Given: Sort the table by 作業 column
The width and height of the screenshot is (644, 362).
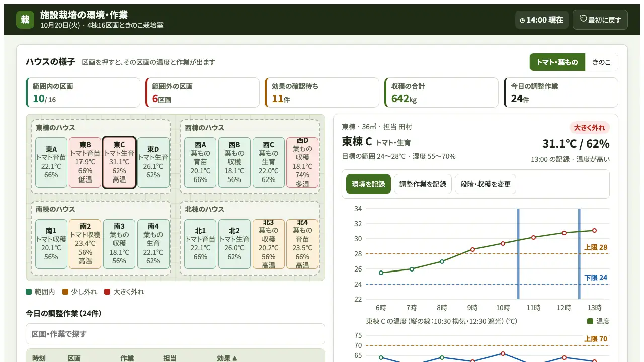Looking at the screenshot, I should tap(127, 358).
